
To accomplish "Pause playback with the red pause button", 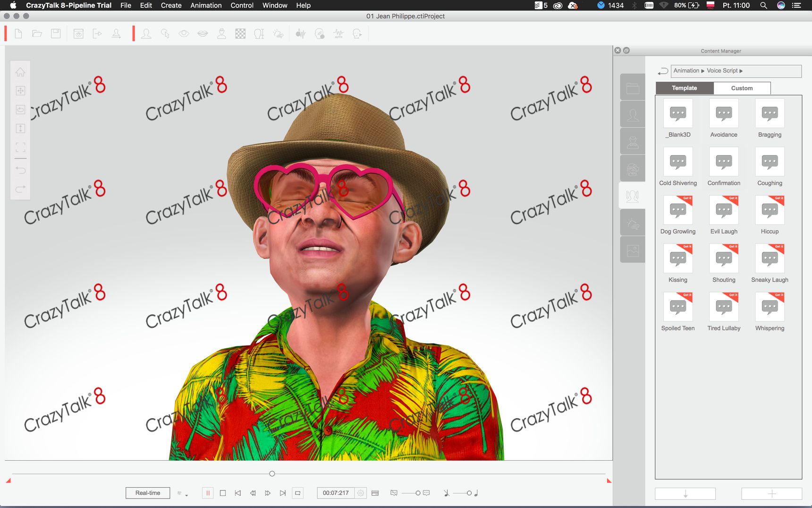I will point(208,493).
